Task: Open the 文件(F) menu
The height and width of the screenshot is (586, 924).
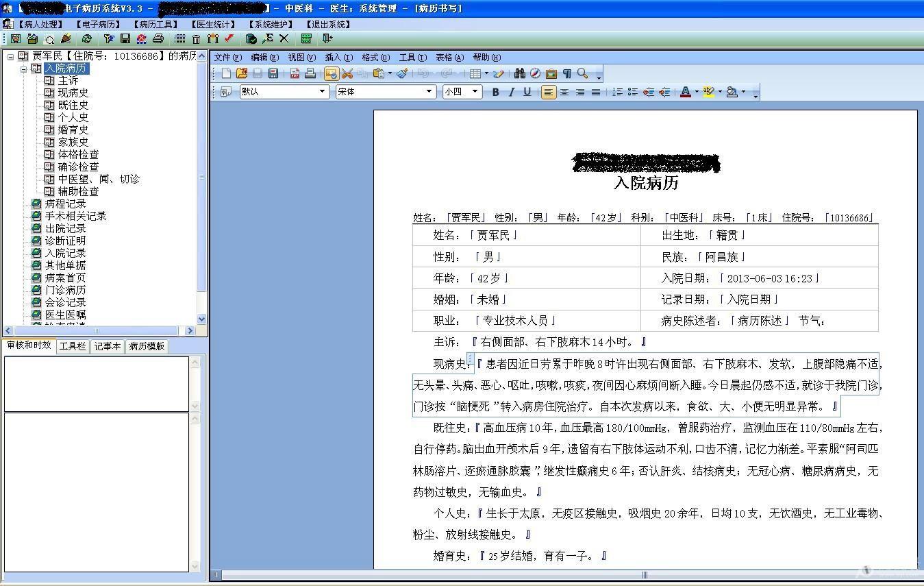Action: point(228,58)
